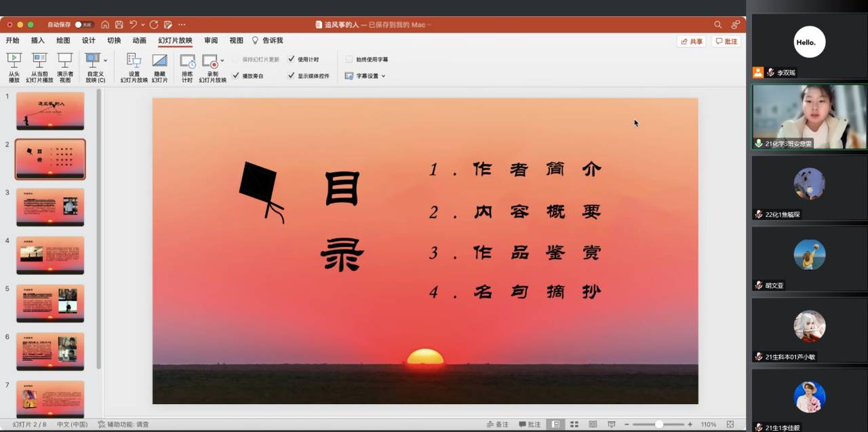Switch to reading view in status bar
The image size is (868, 432).
point(593,425)
